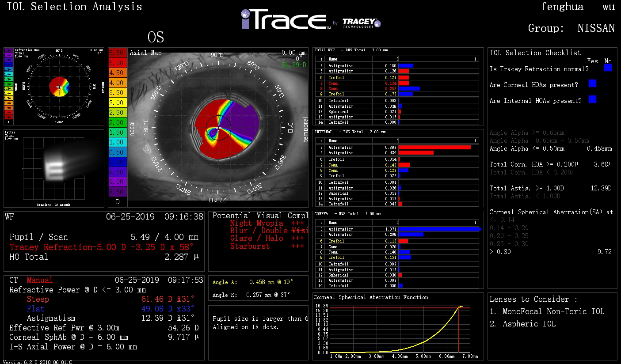This screenshot has width=621, height=364.
Task: Click the crosshair marker on the Axial Map
Action: 219,128
